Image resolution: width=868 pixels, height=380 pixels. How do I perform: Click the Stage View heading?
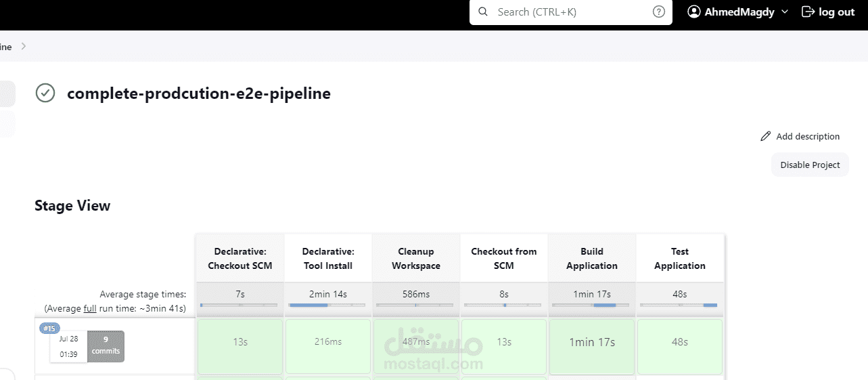(72, 206)
